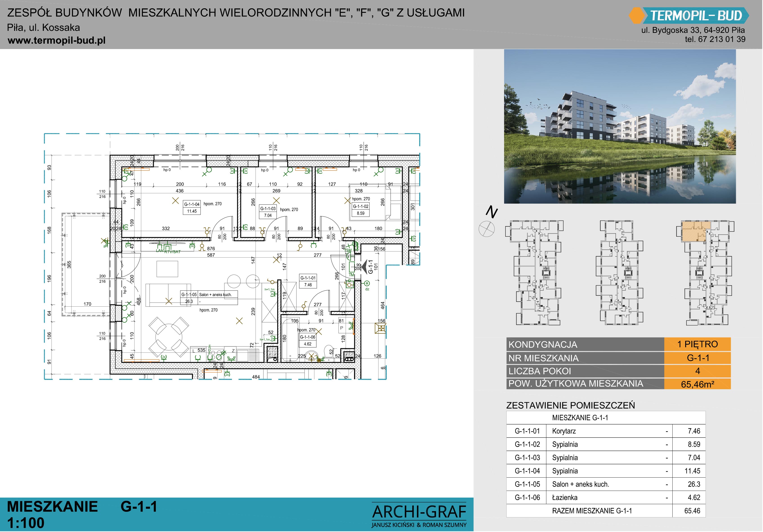
Task: Click the address ul. Bydgoska 33, 64-920 Piła
Action: [x=693, y=30]
